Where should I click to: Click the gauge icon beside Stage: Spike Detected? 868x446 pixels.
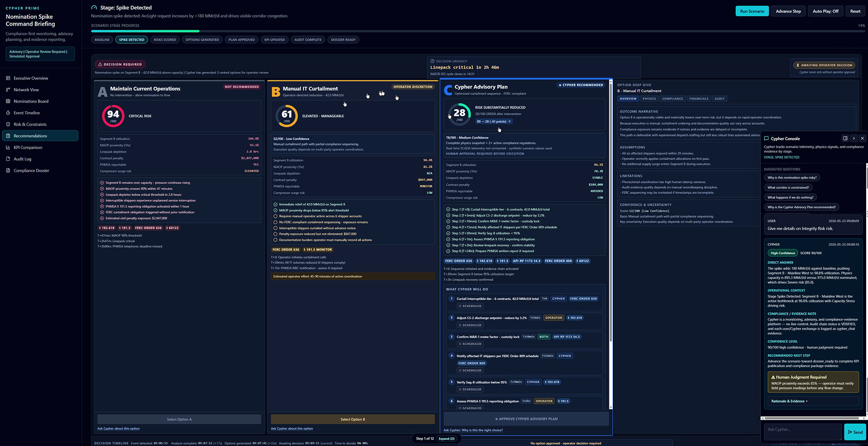[x=94, y=8]
